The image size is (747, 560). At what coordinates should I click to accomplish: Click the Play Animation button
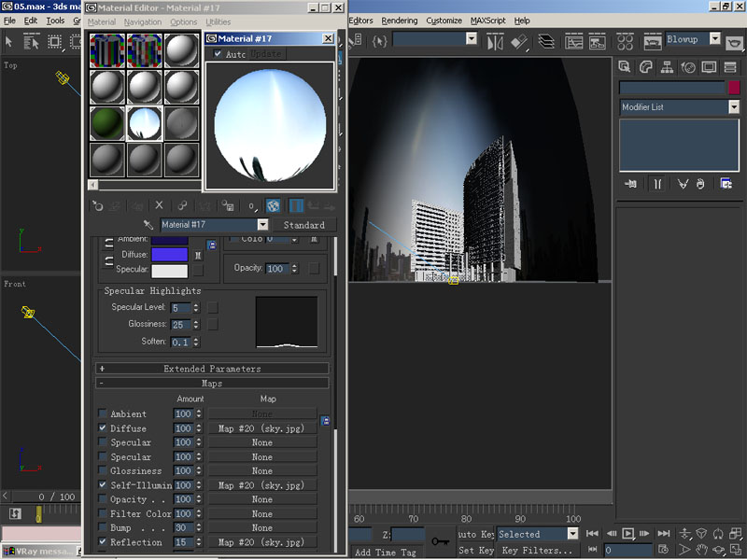pos(628,534)
